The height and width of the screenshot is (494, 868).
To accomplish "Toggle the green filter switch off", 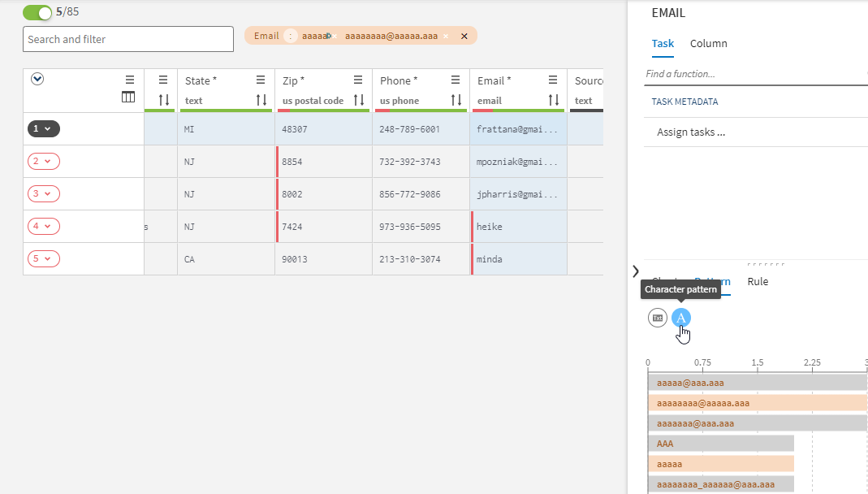I will coord(37,13).
